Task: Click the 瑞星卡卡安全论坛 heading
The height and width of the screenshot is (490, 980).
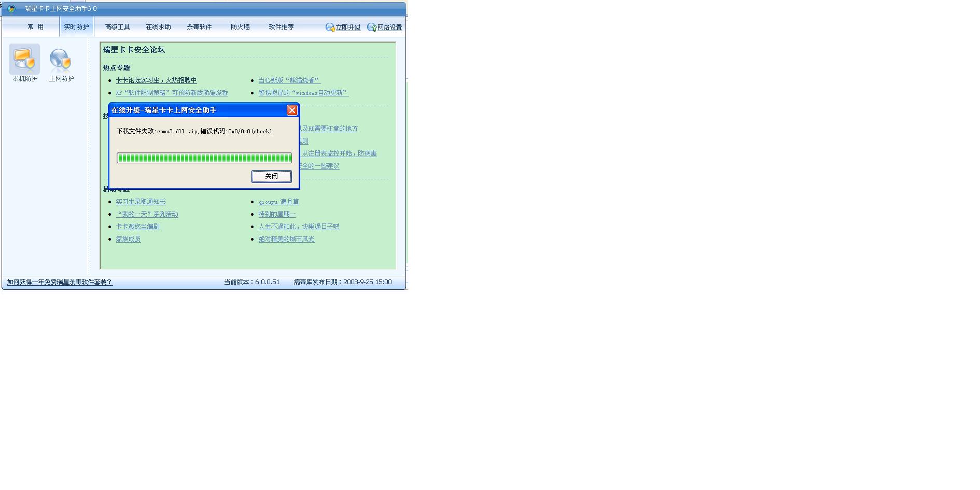Action: 134,50
